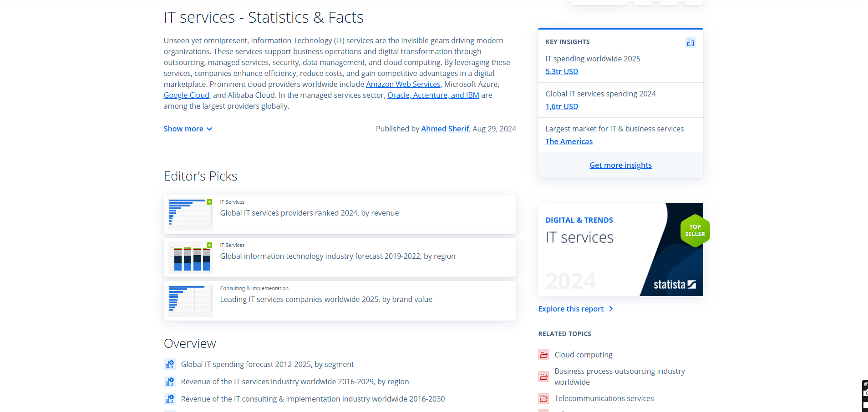The width and height of the screenshot is (868, 412).
Task: Expand the description with Show more
Action: [x=188, y=129]
